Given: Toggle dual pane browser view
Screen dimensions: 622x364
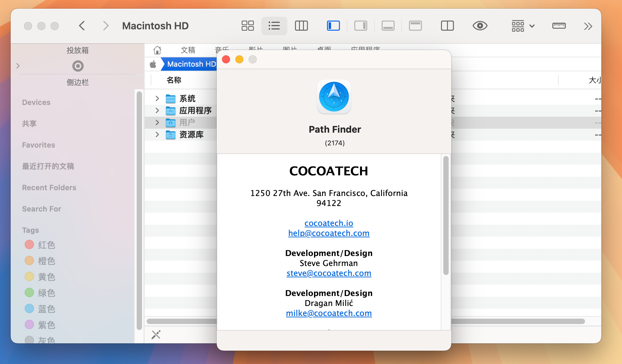Looking at the screenshot, I should 447,26.
